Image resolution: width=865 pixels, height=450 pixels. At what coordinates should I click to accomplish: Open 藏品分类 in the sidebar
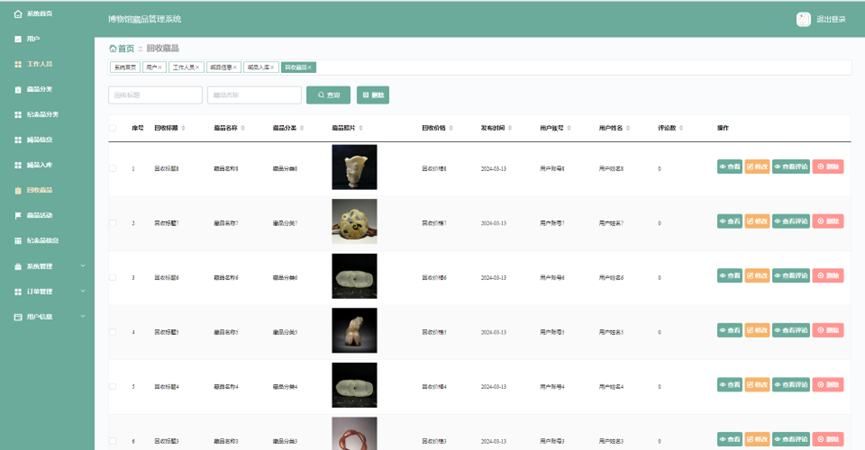tap(33, 89)
